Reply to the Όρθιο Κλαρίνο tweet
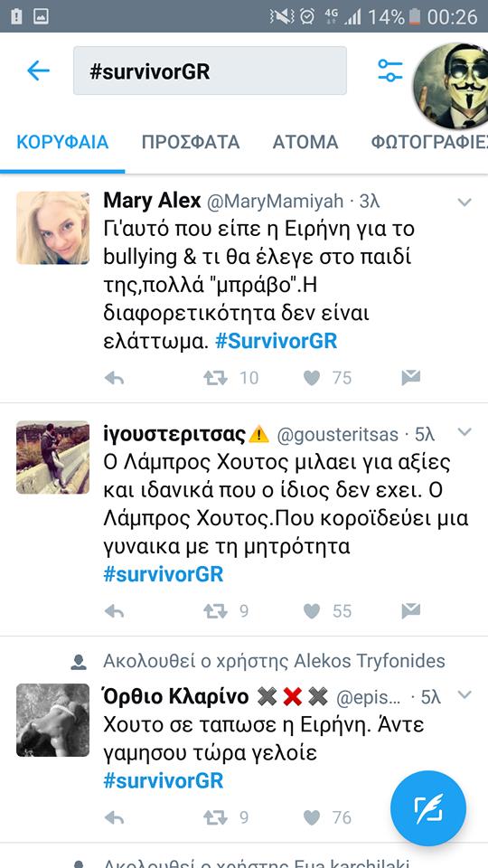Viewport: 488px width, 868px height. click(114, 817)
